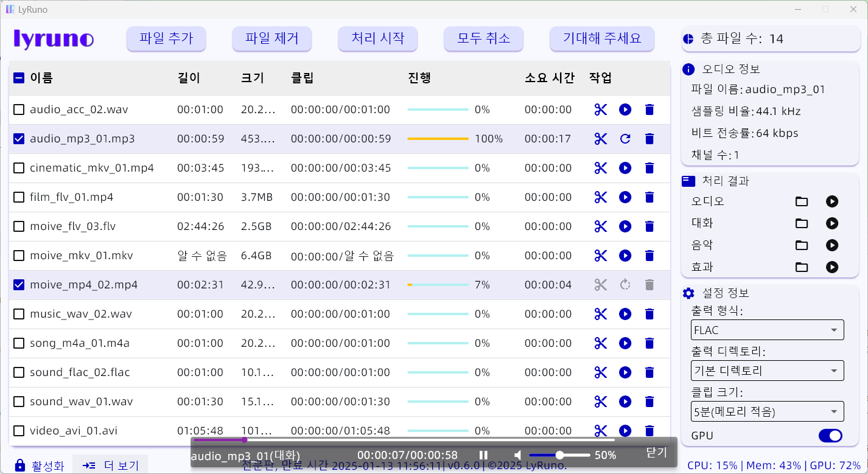Image resolution: width=868 pixels, height=474 pixels.
Task: Enable the GPU toggle switch
Action: tap(830, 436)
